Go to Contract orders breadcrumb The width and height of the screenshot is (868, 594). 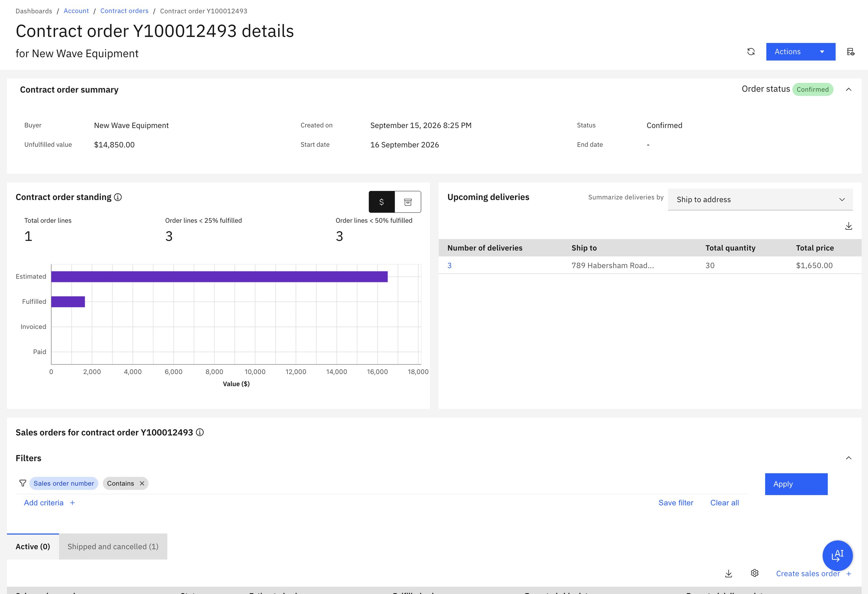(x=125, y=11)
